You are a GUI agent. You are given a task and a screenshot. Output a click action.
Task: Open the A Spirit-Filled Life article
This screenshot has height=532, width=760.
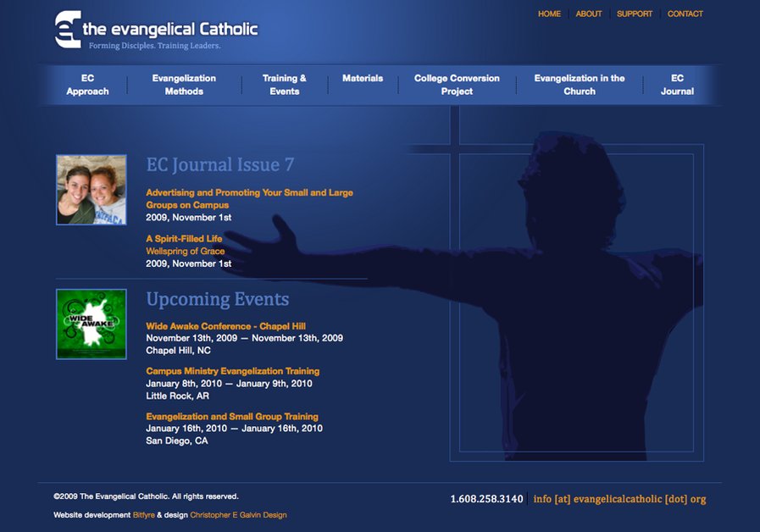[x=185, y=238]
